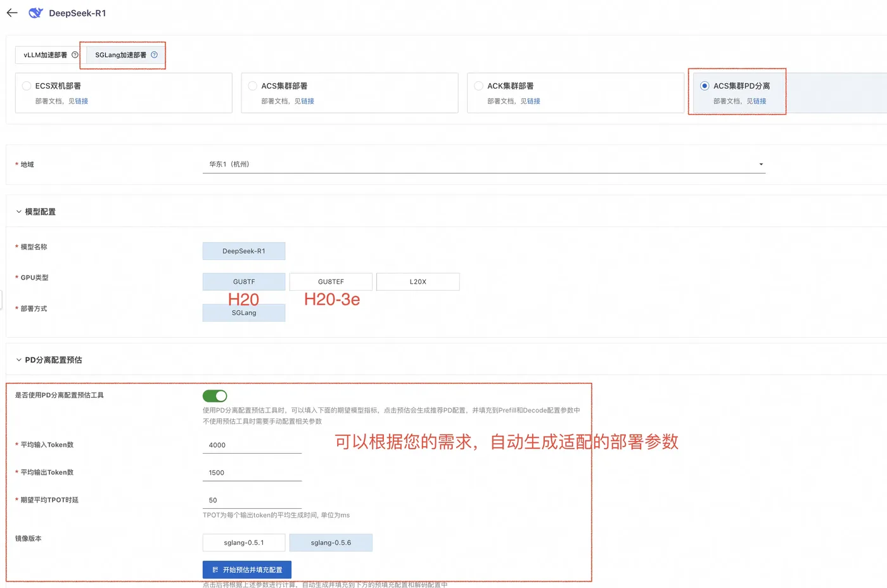Switch to the vLLM加速部署 tab
Screen dimensions: 887x588
(x=46, y=55)
